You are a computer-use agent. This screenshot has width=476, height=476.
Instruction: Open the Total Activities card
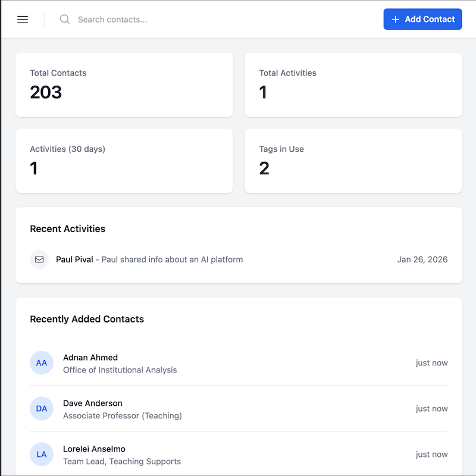[x=353, y=84]
